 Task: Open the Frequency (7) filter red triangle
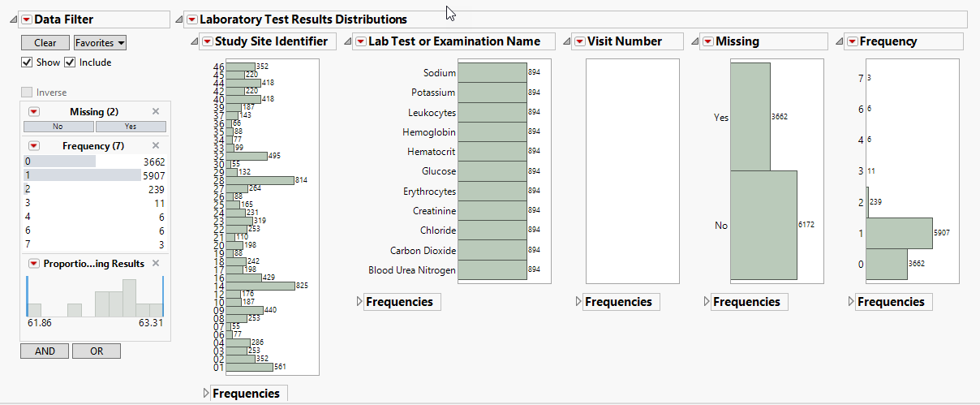coord(34,146)
